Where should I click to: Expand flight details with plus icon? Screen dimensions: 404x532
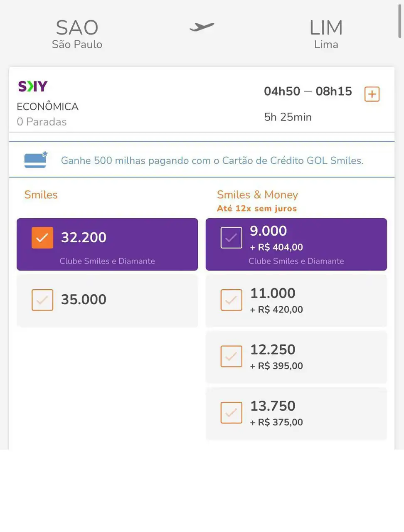pos(372,94)
